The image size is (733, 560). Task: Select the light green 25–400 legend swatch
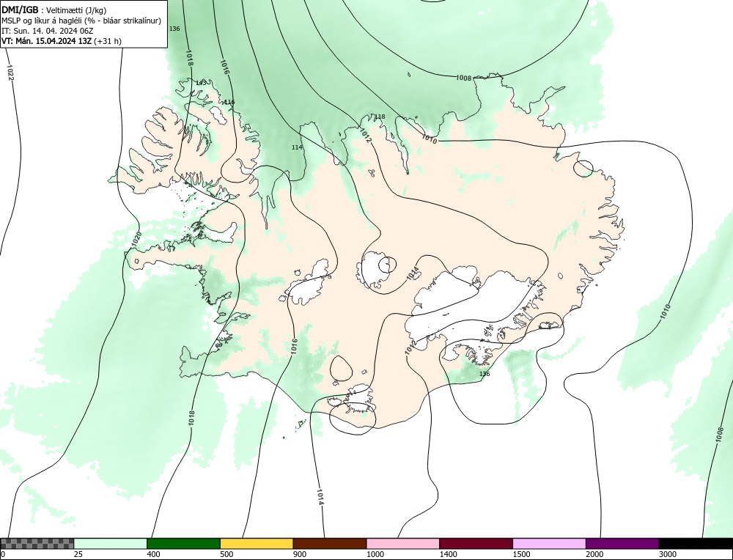point(111,543)
